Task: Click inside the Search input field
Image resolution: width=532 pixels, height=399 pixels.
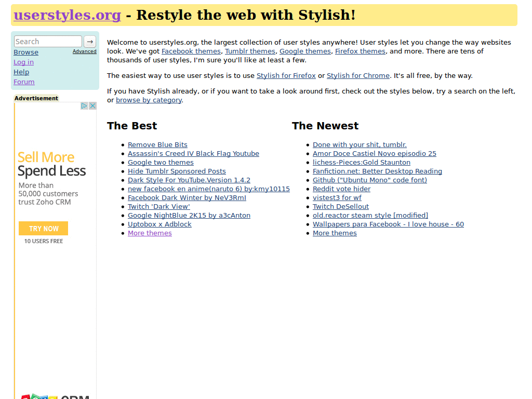Action: tap(47, 41)
